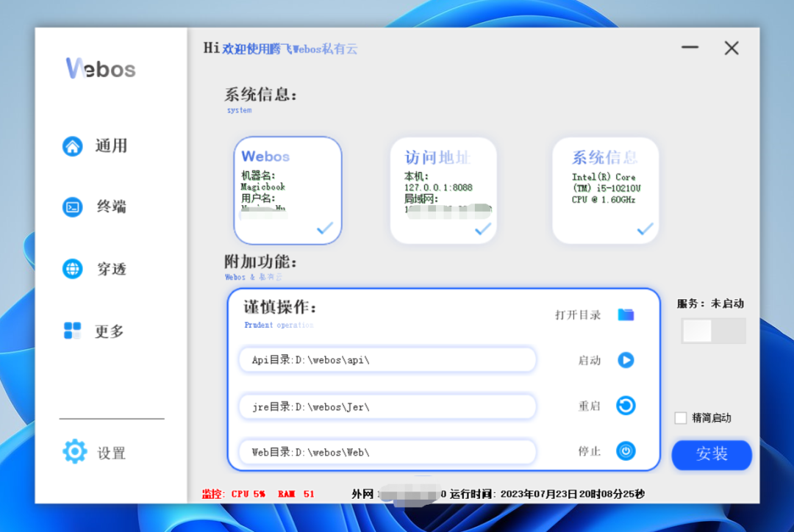Click the 127.0.0.1:8088 local address
Image resolution: width=794 pixels, height=532 pixels.
(x=438, y=187)
